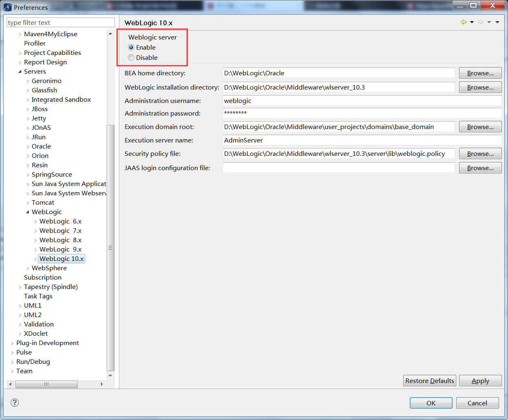The image size is (508, 420).
Task: Select the Enable radio button
Action: pyautogui.click(x=131, y=48)
